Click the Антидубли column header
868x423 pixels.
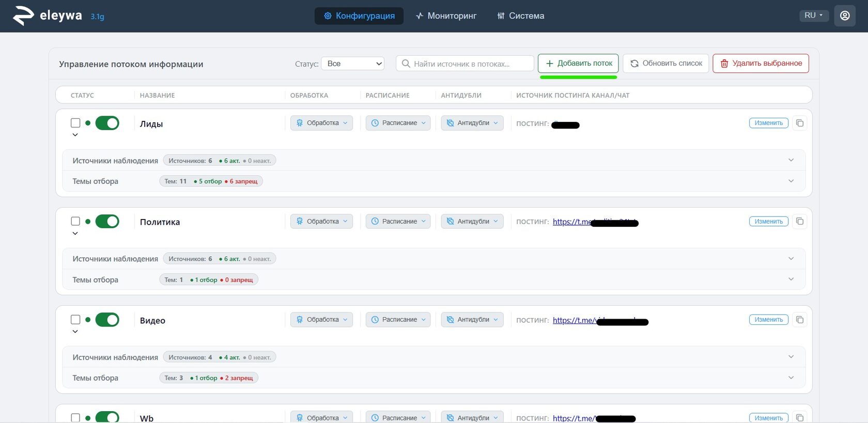(x=461, y=96)
